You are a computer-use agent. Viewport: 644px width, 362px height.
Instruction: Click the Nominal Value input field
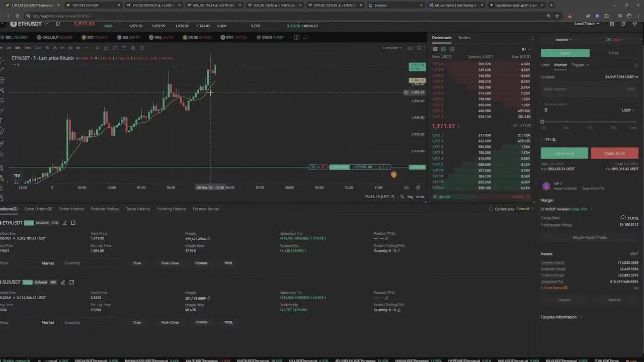tap(589, 108)
